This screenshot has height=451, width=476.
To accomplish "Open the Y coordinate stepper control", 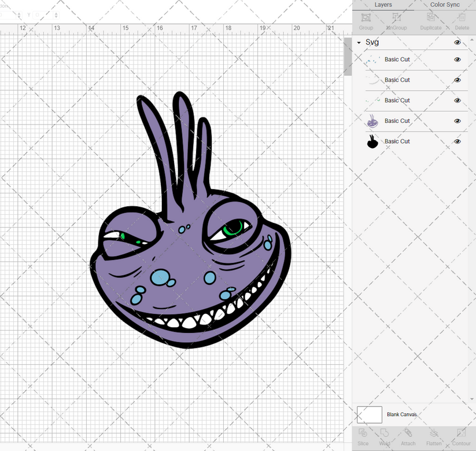I will click(x=56, y=15).
